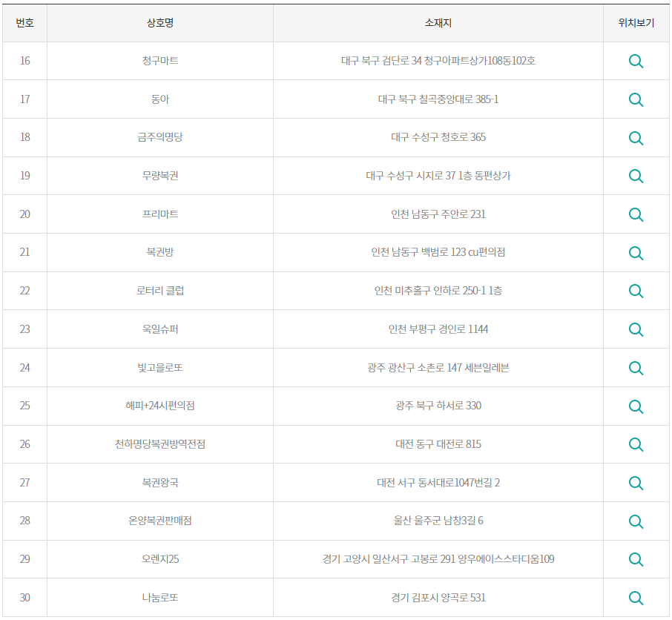The width and height of the screenshot is (672, 620).
Task: Click location icon for 천하명당복권방역전점
Action: click(x=636, y=444)
